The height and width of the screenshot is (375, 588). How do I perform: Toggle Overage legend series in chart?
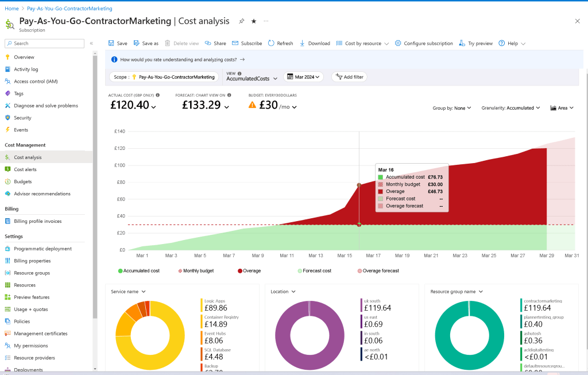coord(249,270)
